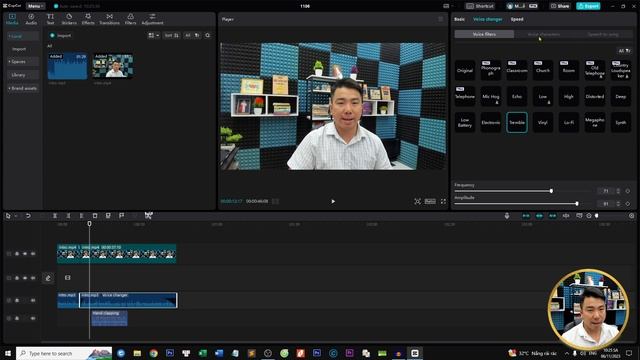This screenshot has height=360, width=640.
Task: Click the full screen icon in player
Action: tap(443, 201)
